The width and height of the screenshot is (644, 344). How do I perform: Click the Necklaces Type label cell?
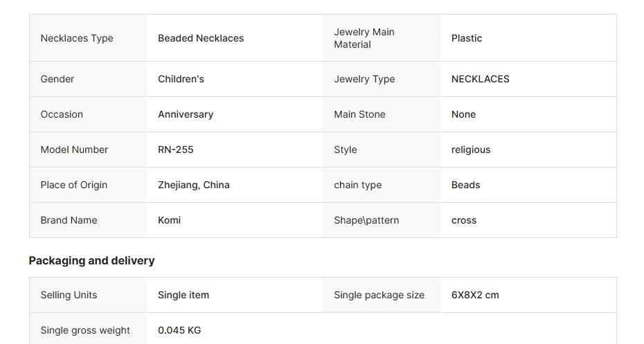(77, 38)
